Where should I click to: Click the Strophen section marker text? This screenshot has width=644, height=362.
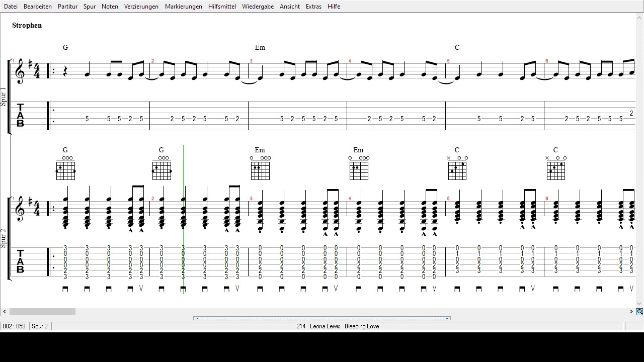pyautogui.click(x=27, y=25)
